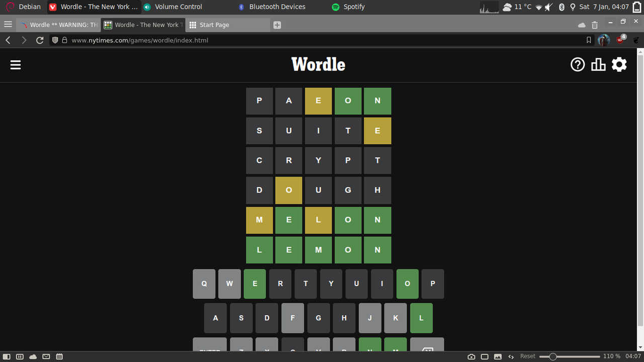Screen dimensions: 644x362
Task: Tap the Y key on the Wordle keyboard
Action: click(x=331, y=284)
